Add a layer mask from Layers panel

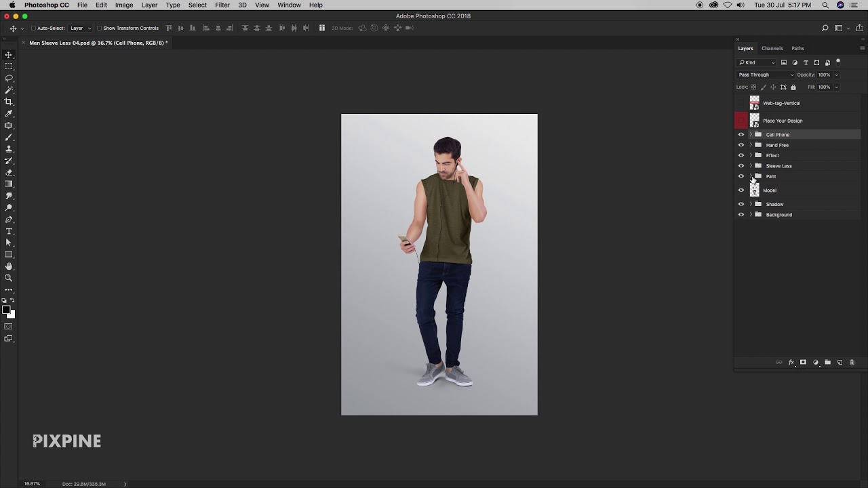[x=803, y=363]
